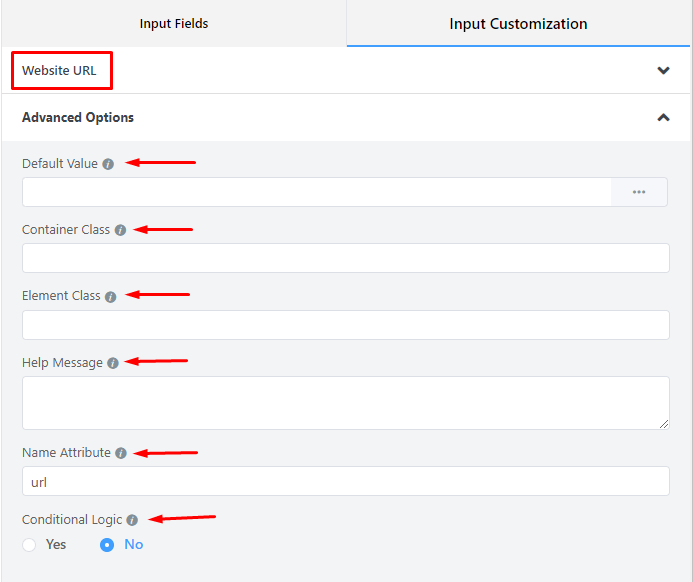Viewport: 693px width, 582px height.
Task: Click inside the Help Message textarea
Action: tap(345, 402)
